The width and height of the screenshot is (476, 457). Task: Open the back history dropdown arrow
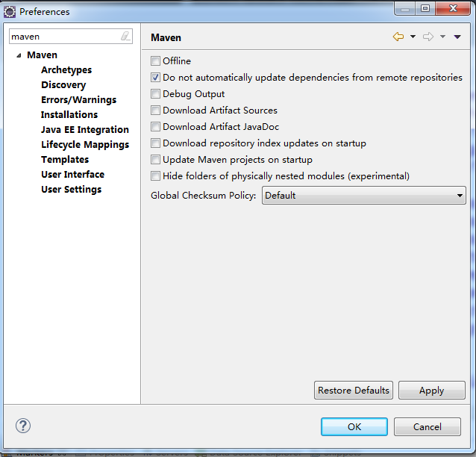click(x=413, y=37)
